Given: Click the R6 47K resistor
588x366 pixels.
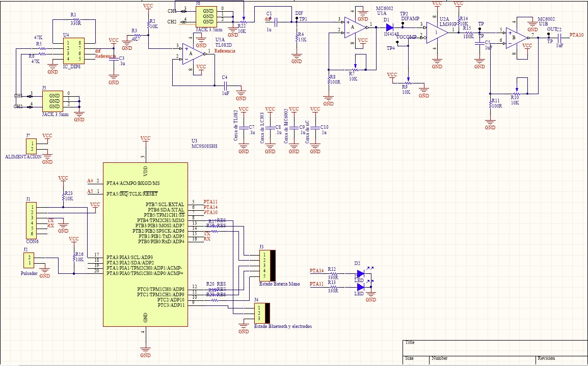Looking at the screenshot, I should coord(42,54).
